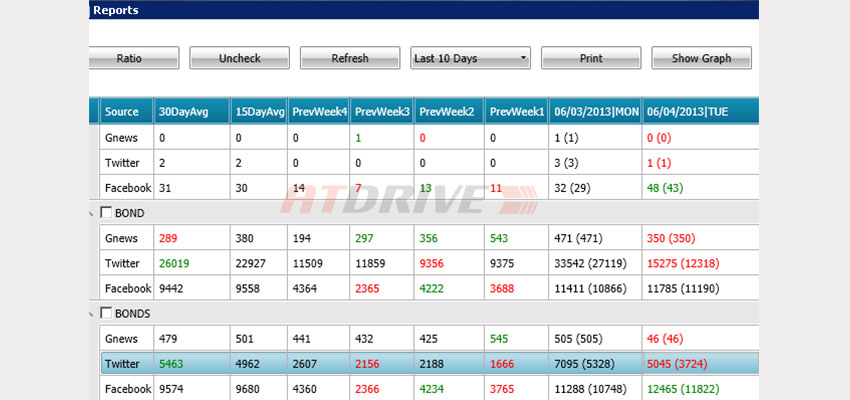Sort by Source column header
This screenshot has width=850, height=400.
(127, 112)
